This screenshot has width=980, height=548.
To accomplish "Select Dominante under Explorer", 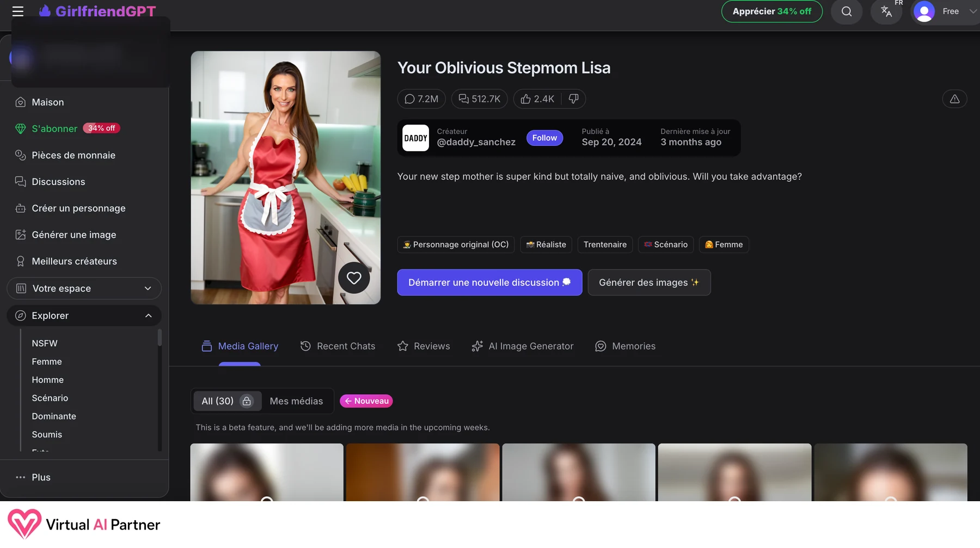I will [54, 416].
